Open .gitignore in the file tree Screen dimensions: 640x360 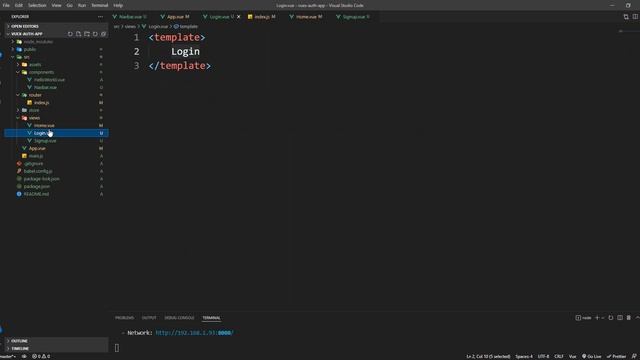[x=56, y=163]
